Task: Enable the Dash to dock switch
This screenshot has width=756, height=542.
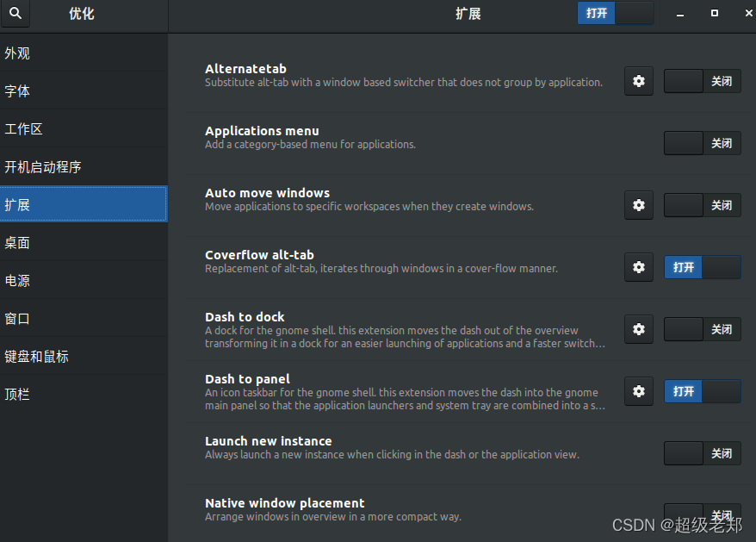Action: pyautogui.click(x=702, y=329)
